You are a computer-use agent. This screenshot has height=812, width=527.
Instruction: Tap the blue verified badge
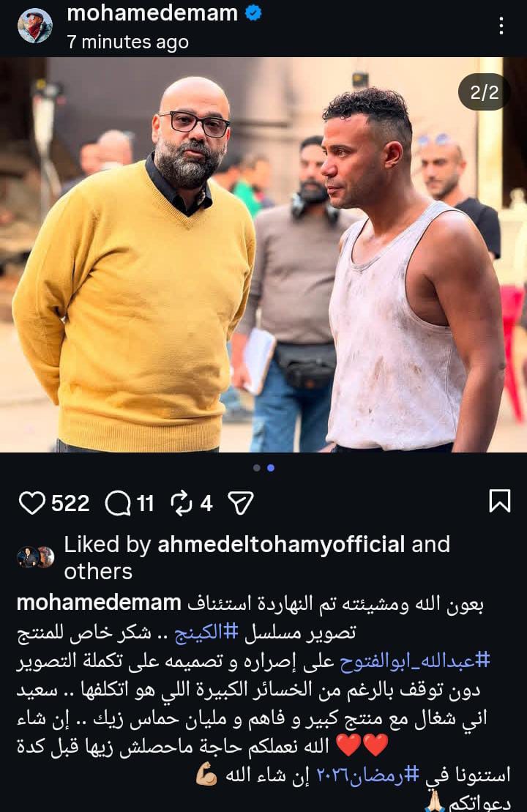(x=253, y=13)
